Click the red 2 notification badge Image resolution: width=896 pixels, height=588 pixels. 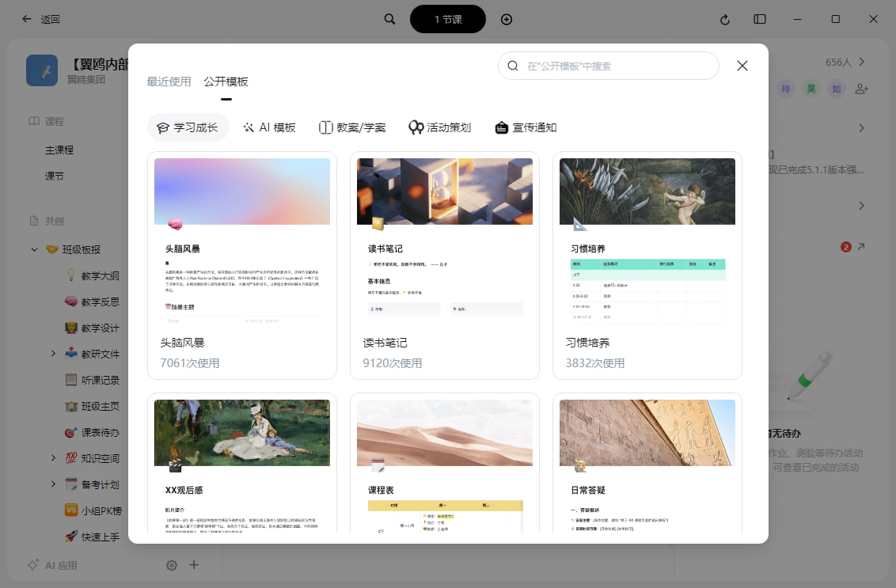tap(845, 247)
